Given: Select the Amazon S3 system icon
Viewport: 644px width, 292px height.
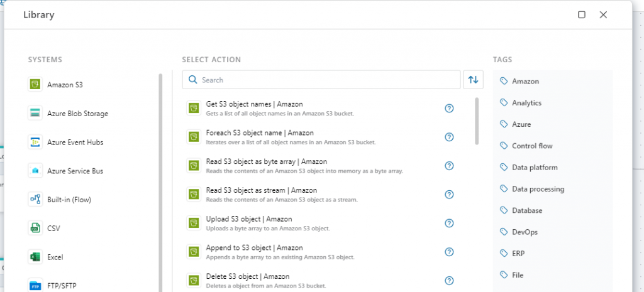Looking at the screenshot, I should point(35,85).
